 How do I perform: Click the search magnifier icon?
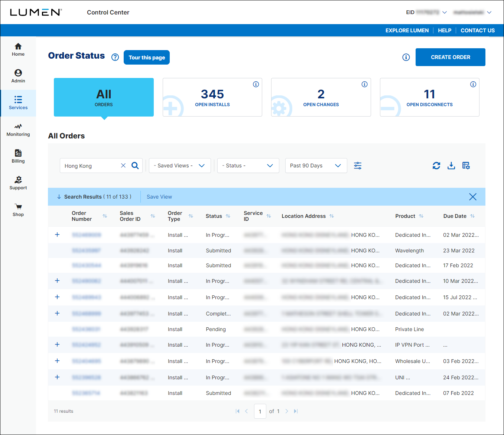[x=135, y=166]
